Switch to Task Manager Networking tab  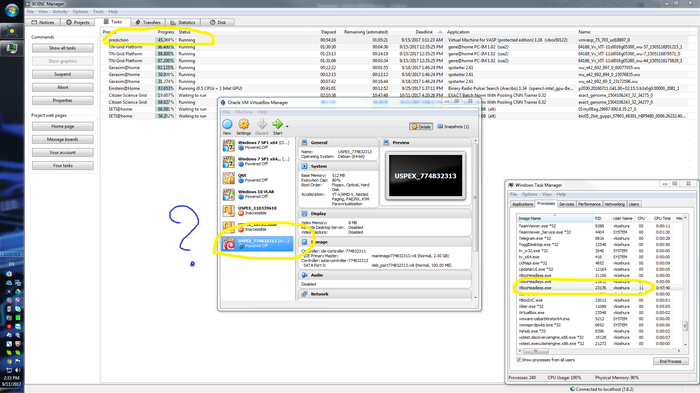(614, 204)
